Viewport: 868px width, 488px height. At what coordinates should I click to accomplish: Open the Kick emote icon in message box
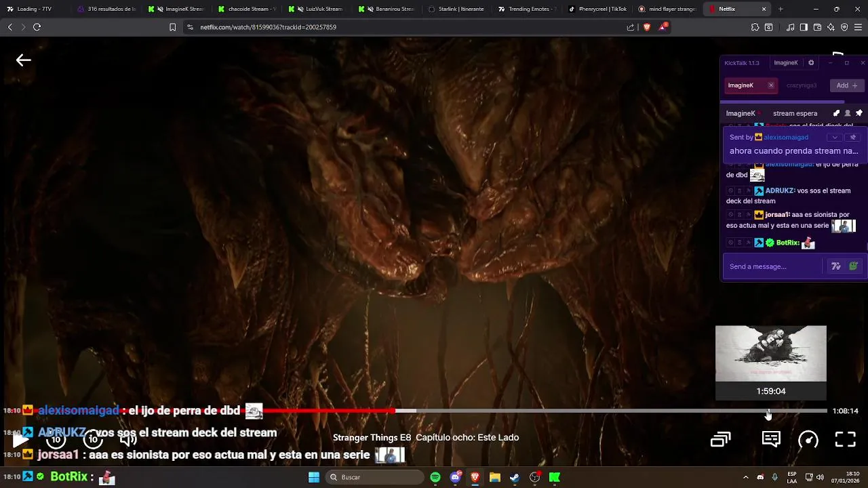tap(853, 266)
